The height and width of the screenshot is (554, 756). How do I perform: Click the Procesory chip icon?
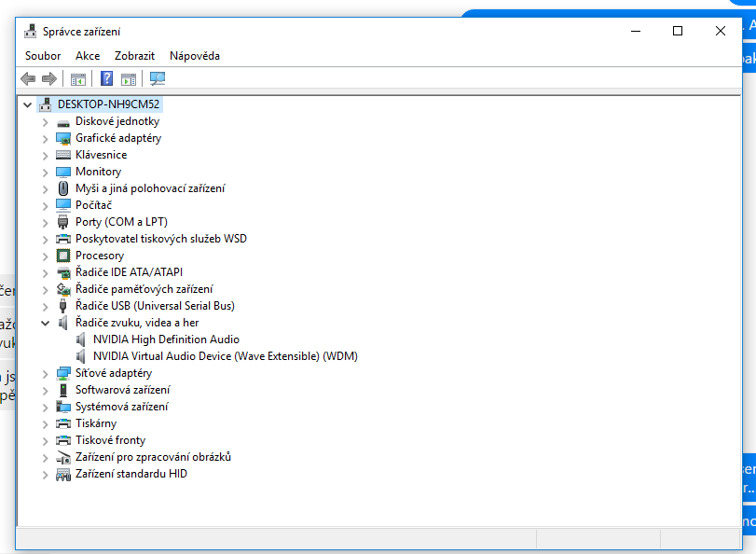point(63,256)
